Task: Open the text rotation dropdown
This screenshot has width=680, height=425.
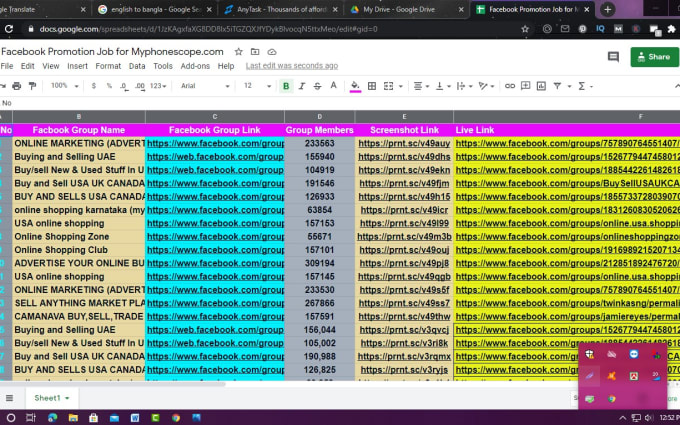Action: pyautogui.click(x=486, y=86)
